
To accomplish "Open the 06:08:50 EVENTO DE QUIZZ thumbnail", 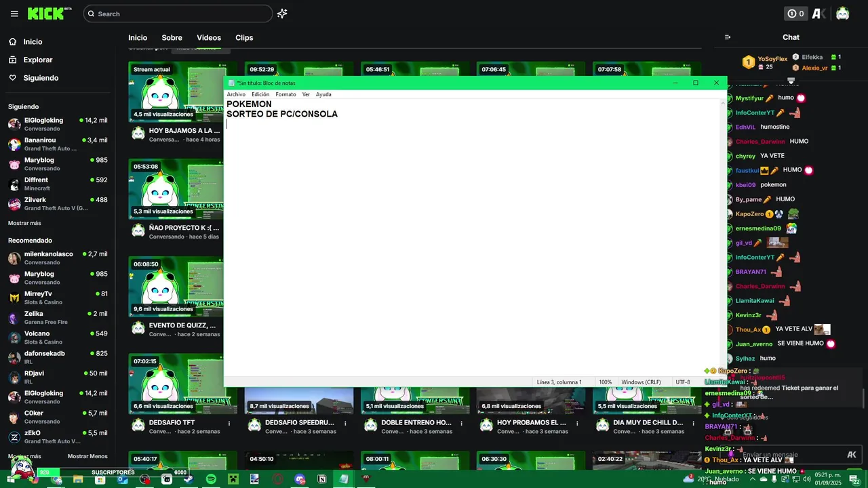I will (176, 287).
